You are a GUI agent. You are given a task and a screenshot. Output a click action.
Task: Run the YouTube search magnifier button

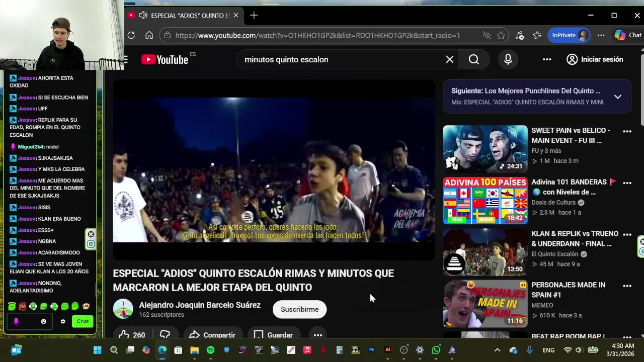[474, 59]
